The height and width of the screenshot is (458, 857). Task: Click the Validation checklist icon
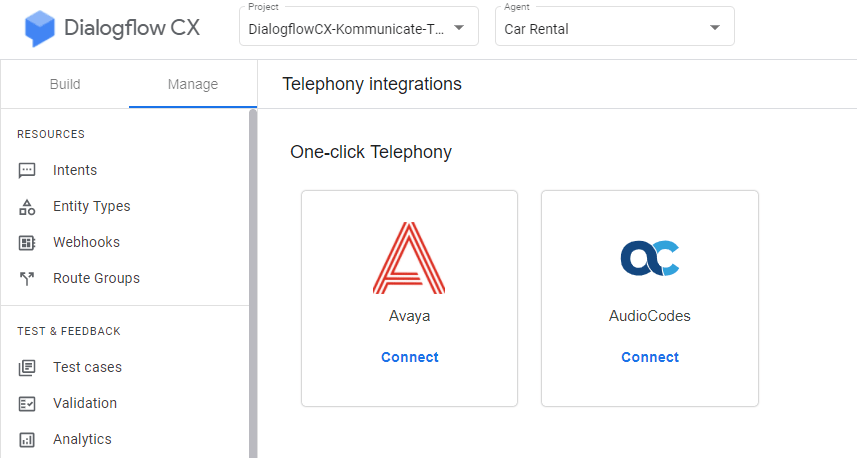[27, 403]
